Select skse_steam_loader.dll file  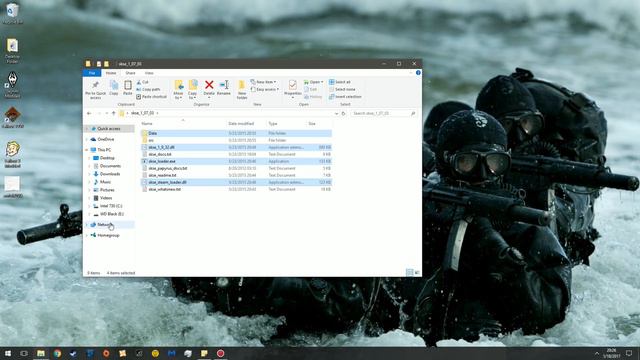236,182
